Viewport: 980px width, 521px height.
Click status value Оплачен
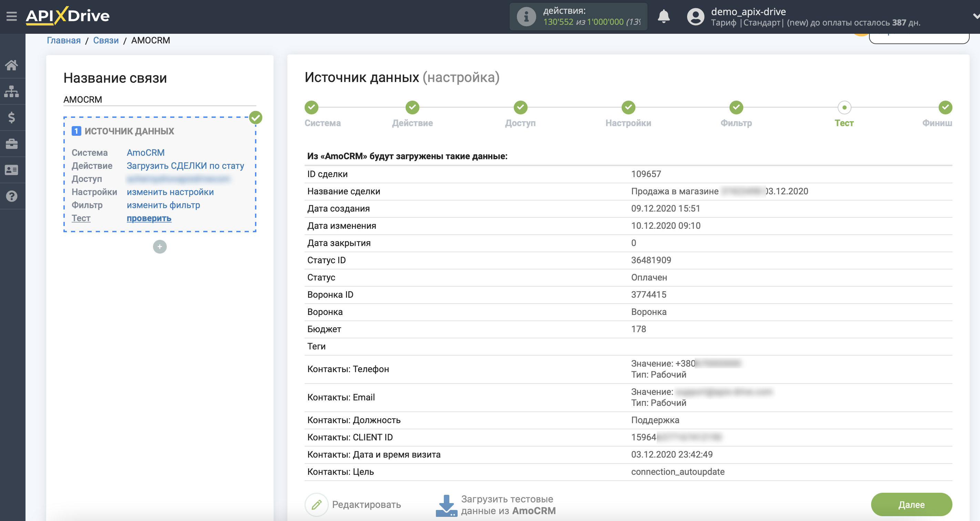(x=649, y=278)
